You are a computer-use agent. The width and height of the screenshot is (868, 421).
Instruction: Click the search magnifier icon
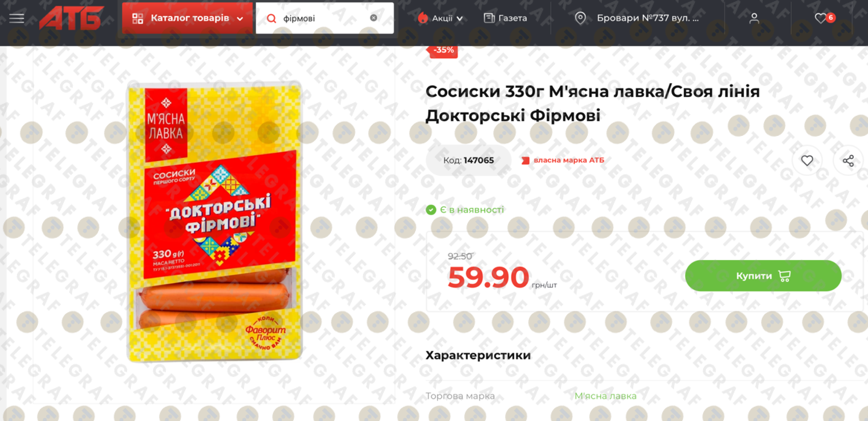(x=271, y=18)
